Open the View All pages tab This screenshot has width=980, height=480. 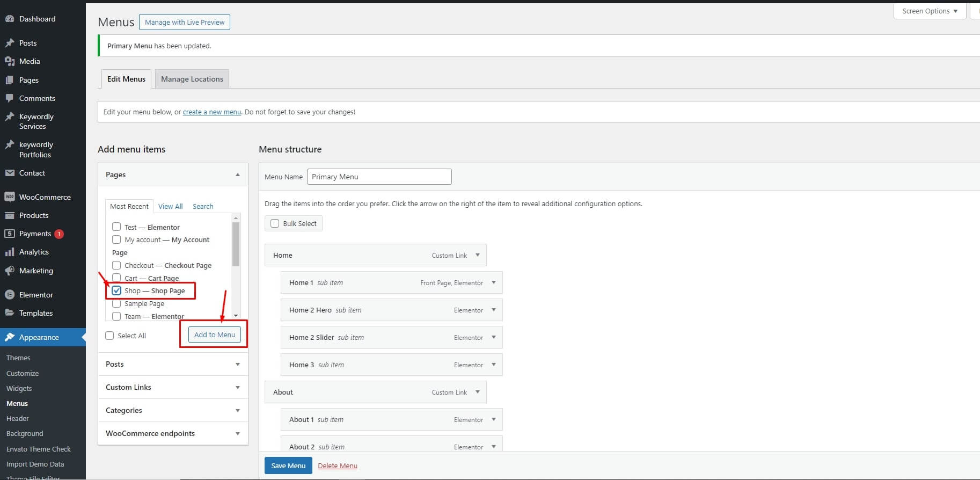(x=170, y=206)
